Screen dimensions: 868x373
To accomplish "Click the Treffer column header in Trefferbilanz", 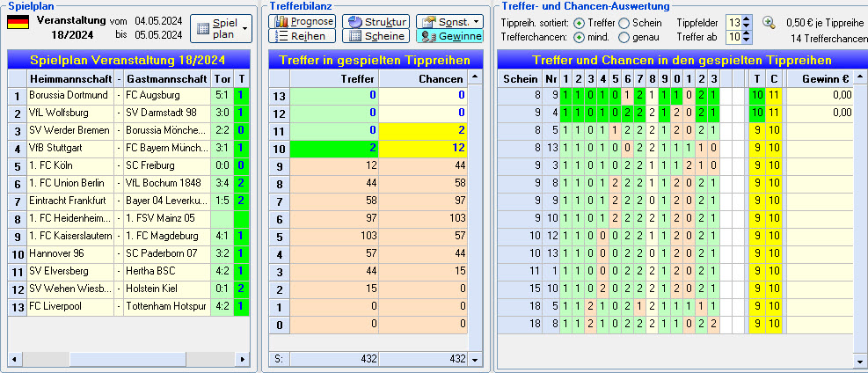I will point(335,78).
